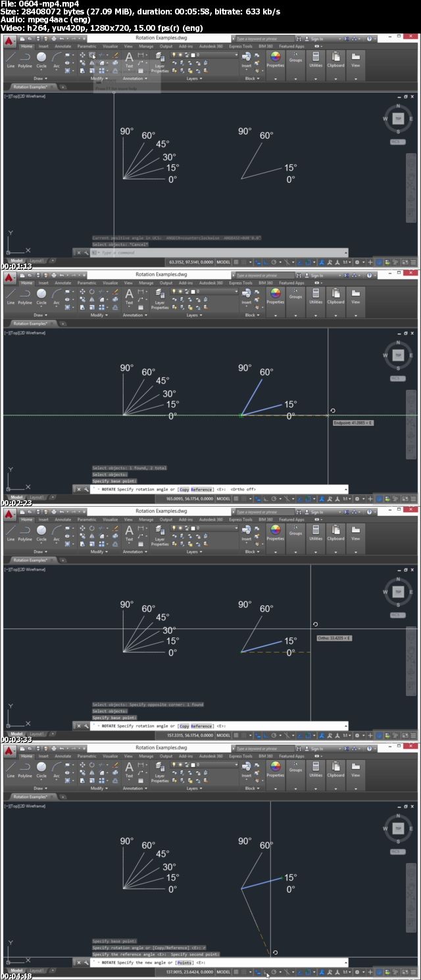Open the Home ribbon tab in the 00:01:13 frame
The height and width of the screenshot is (980, 421).
(x=26, y=47)
